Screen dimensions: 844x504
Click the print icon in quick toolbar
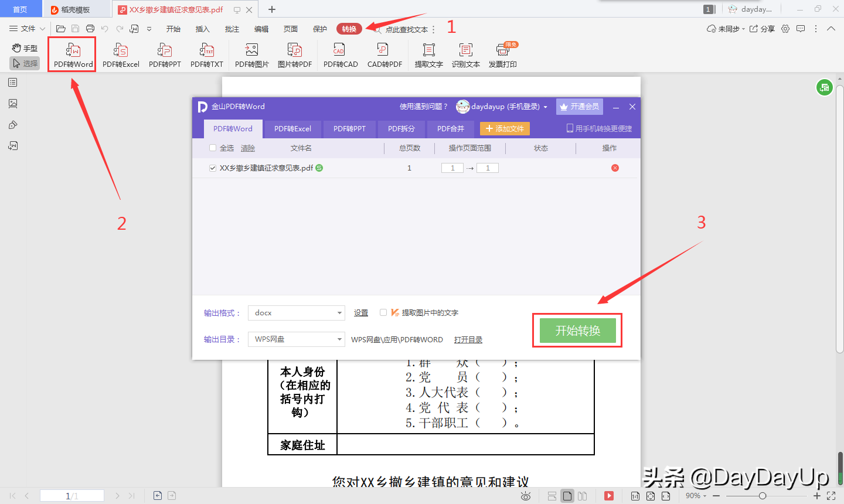point(90,28)
